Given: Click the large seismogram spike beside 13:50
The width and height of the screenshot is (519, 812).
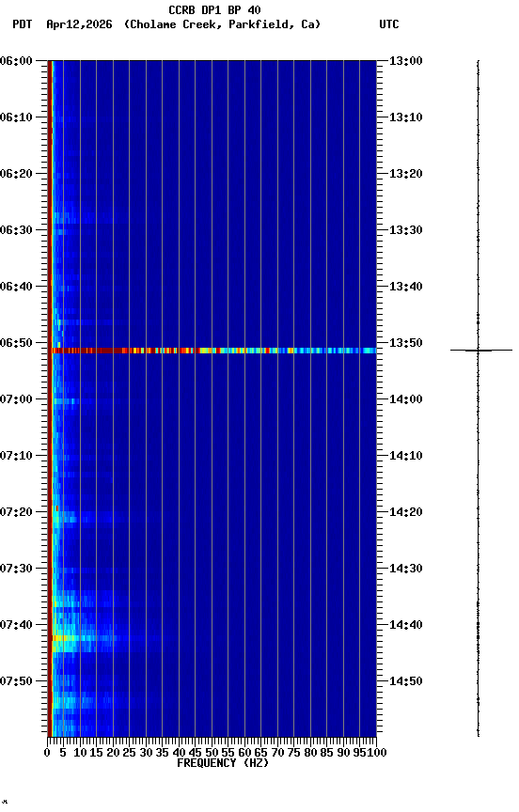Looking at the screenshot, I should [x=481, y=351].
